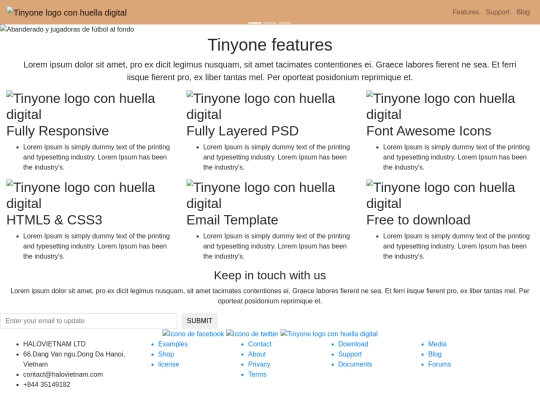
Task: Open the Documents footer link
Action: [x=355, y=364]
